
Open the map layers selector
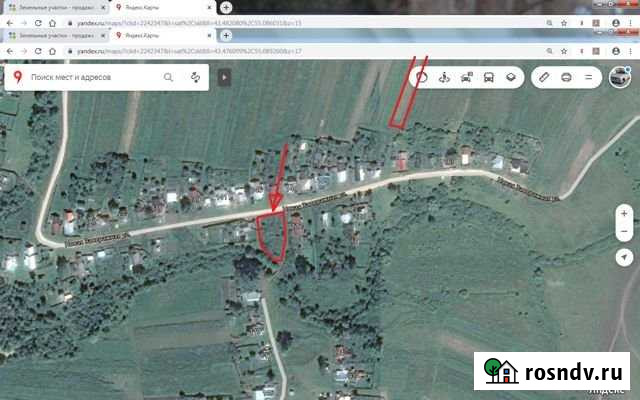510,77
